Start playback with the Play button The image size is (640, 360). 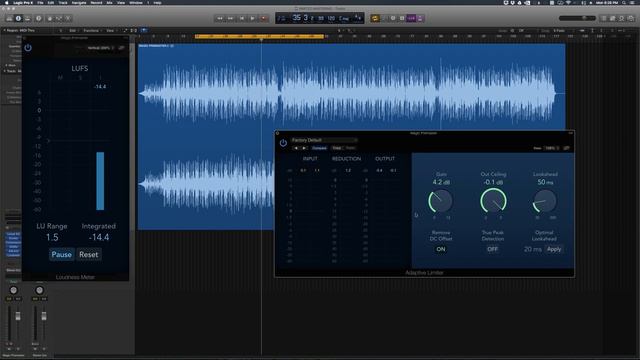point(253,18)
